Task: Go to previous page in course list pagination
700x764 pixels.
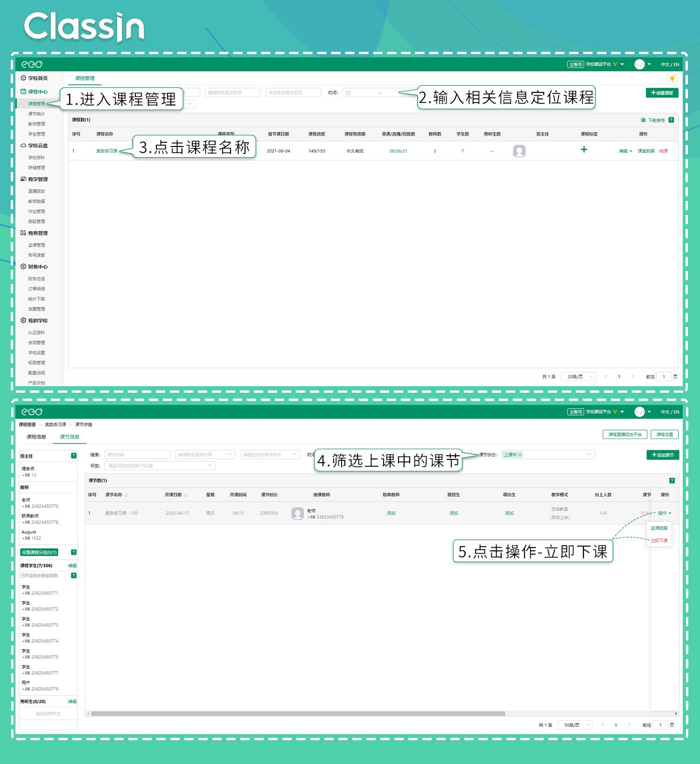Action: tap(606, 376)
